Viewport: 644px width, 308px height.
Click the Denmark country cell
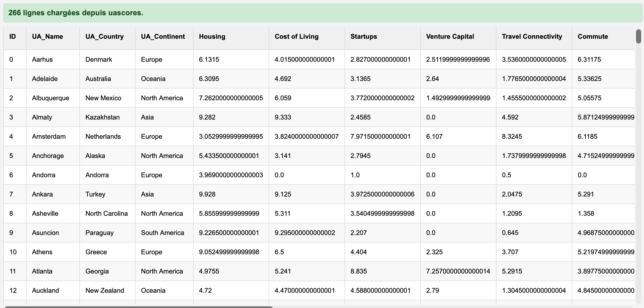pyautogui.click(x=108, y=59)
